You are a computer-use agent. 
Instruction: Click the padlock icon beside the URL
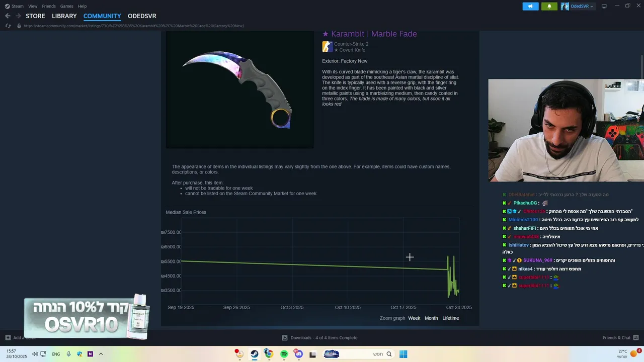click(x=19, y=26)
